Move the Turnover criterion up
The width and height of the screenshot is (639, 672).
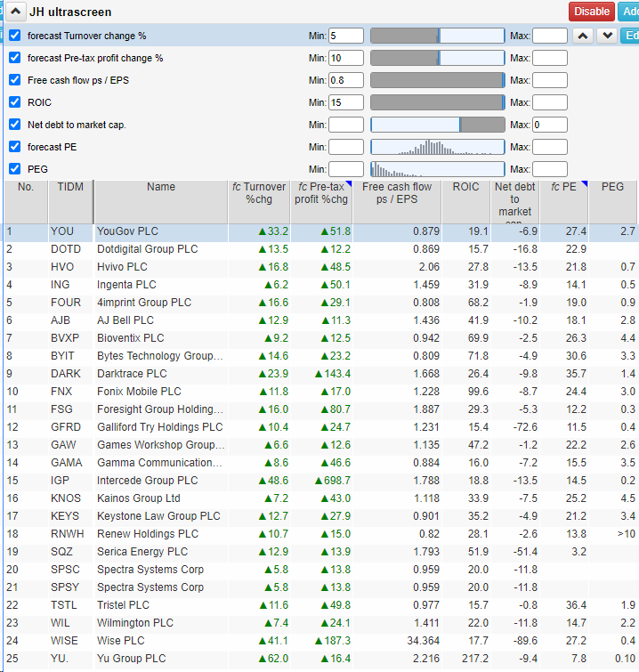tap(583, 36)
